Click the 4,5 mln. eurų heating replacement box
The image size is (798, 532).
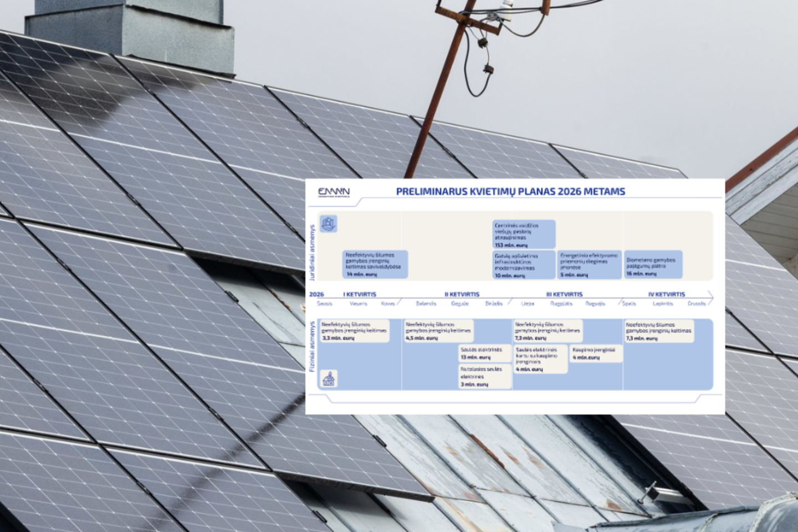(x=439, y=331)
